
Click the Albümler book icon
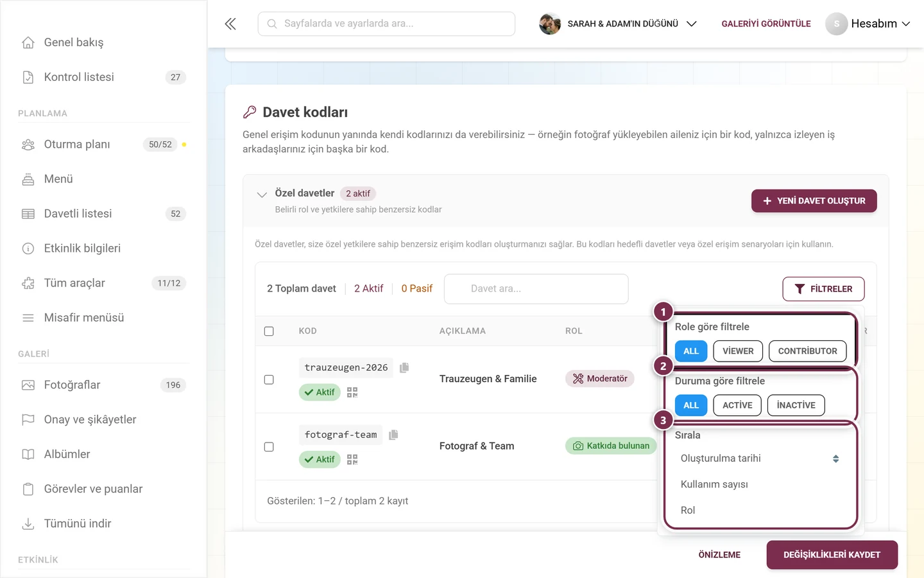[x=28, y=455]
